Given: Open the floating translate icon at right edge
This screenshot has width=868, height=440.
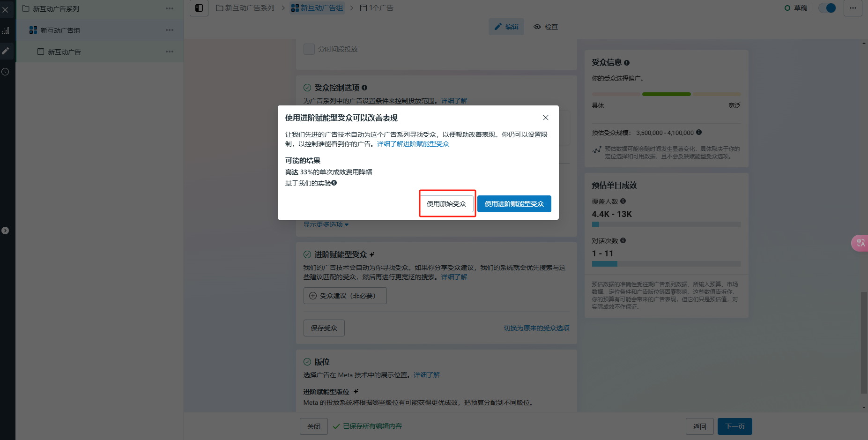Looking at the screenshot, I should pos(860,243).
